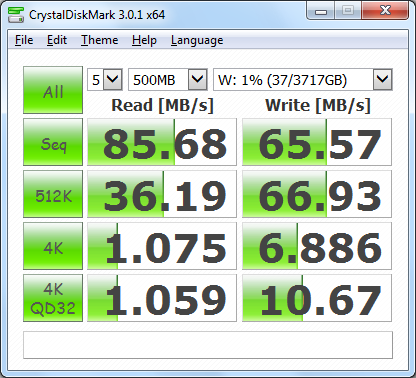Open the File menu
Image resolution: width=416 pixels, height=378 pixels.
(24, 40)
